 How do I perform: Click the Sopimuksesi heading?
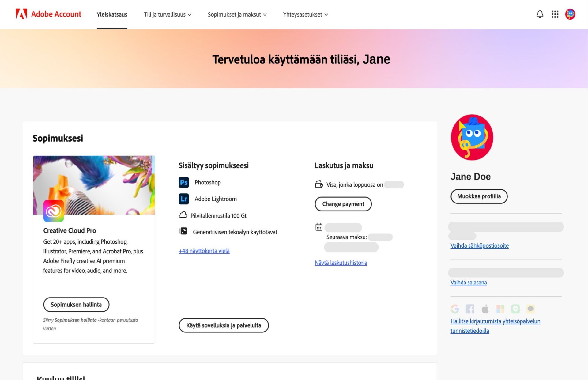[58, 138]
